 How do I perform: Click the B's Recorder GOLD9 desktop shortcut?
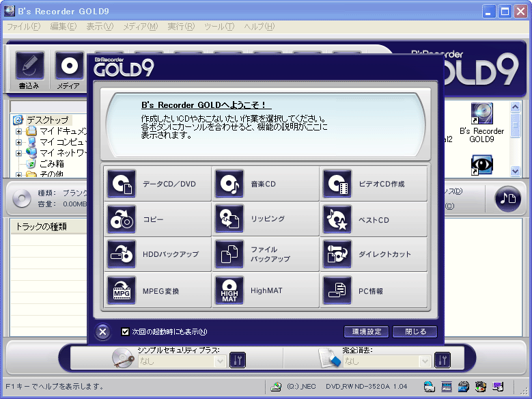(x=481, y=122)
